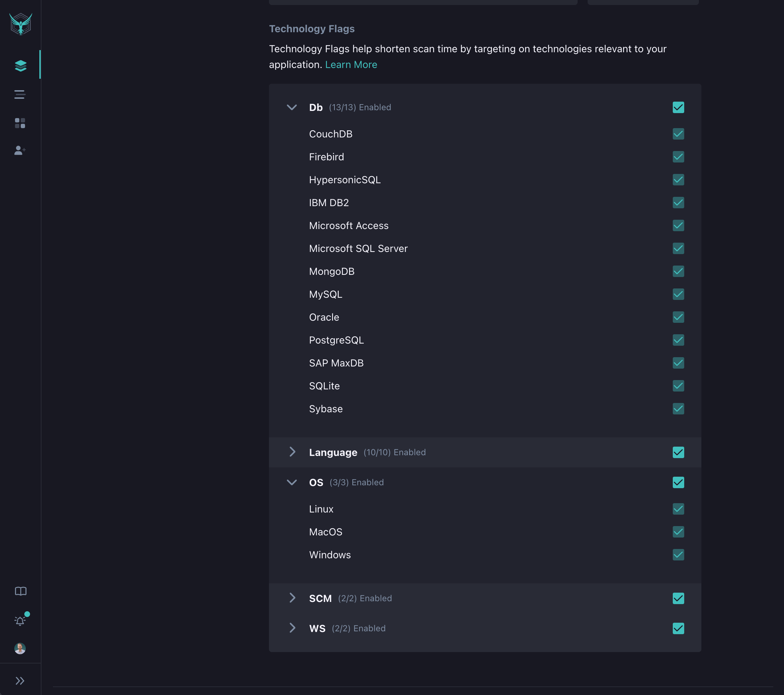Image resolution: width=784 pixels, height=695 pixels.
Task: Open the list lines sidebar icon
Action: click(20, 94)
